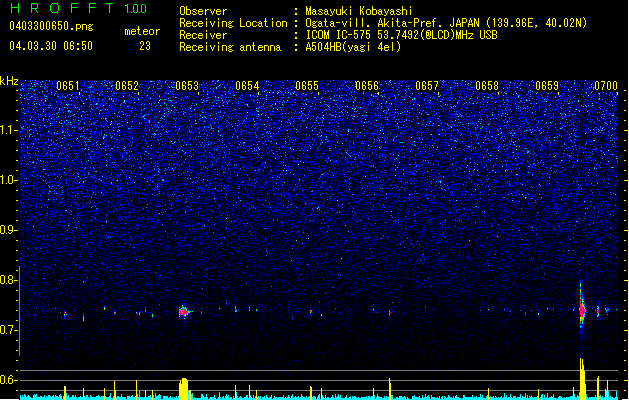
Task: Click the HROFFT 1.0.0 title text
Action: click(79, 8)
